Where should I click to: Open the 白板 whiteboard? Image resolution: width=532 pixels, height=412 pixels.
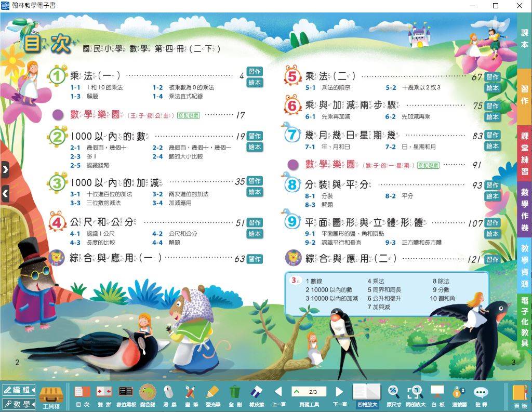click(x=437, y=396)
